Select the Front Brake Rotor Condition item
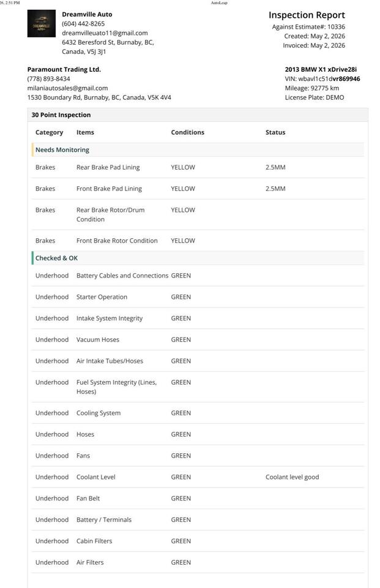The height and width of the screenshot is (588, 380). tap(117, 241)
